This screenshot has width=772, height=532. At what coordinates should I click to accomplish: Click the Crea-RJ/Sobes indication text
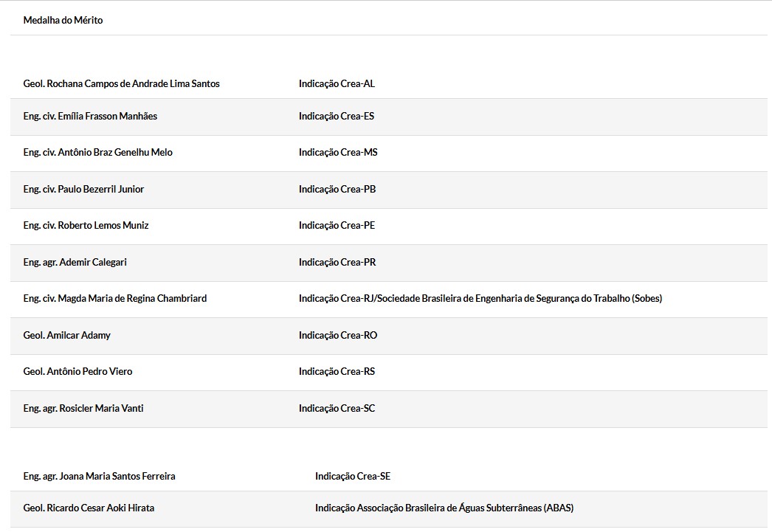[480, 299]
